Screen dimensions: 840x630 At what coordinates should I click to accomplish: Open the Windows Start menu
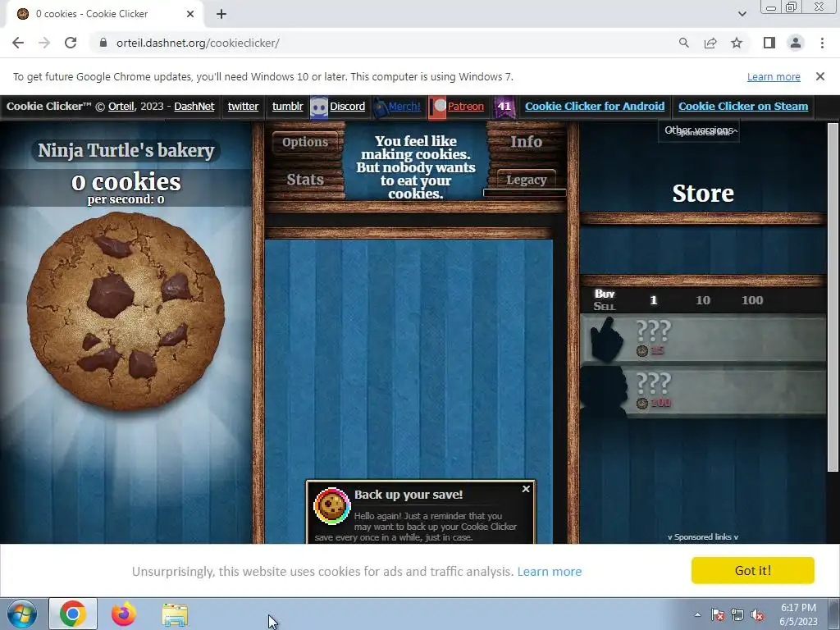click(x=22, y=614)
